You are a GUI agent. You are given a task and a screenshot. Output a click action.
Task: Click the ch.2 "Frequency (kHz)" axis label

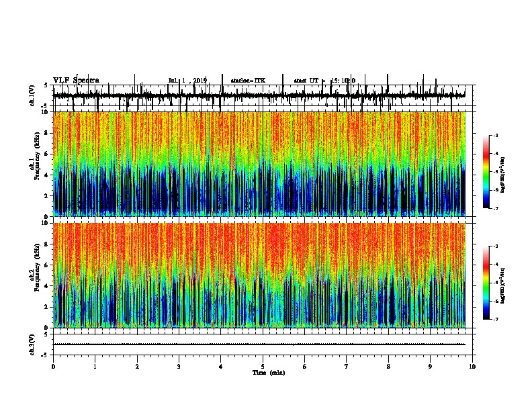(x=37, y=267)
